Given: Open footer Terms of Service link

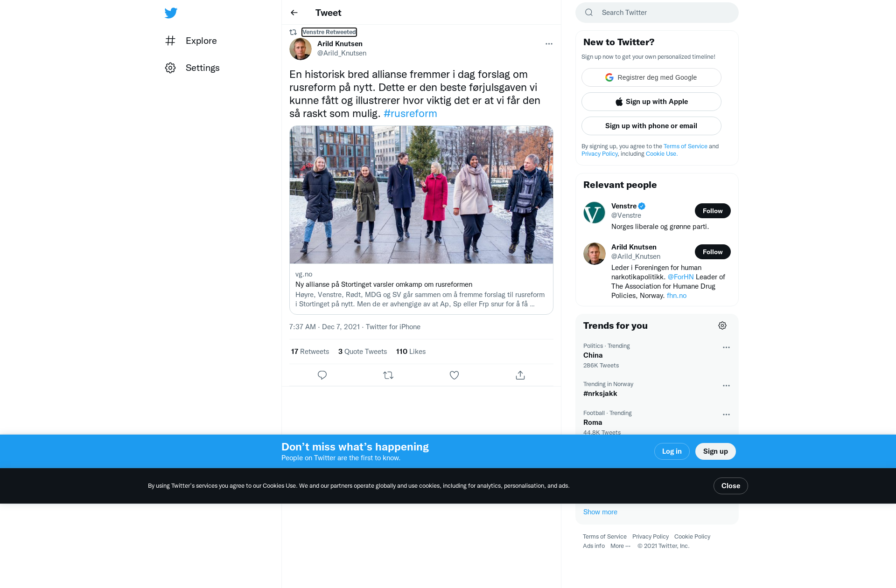Looking at the screenshot, I should point(605,537).
